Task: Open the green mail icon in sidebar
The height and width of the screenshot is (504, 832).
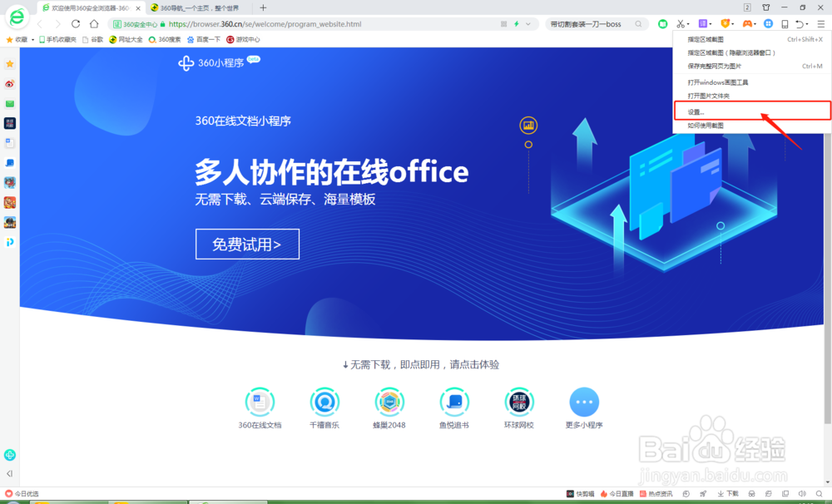Action: [9, 103]
